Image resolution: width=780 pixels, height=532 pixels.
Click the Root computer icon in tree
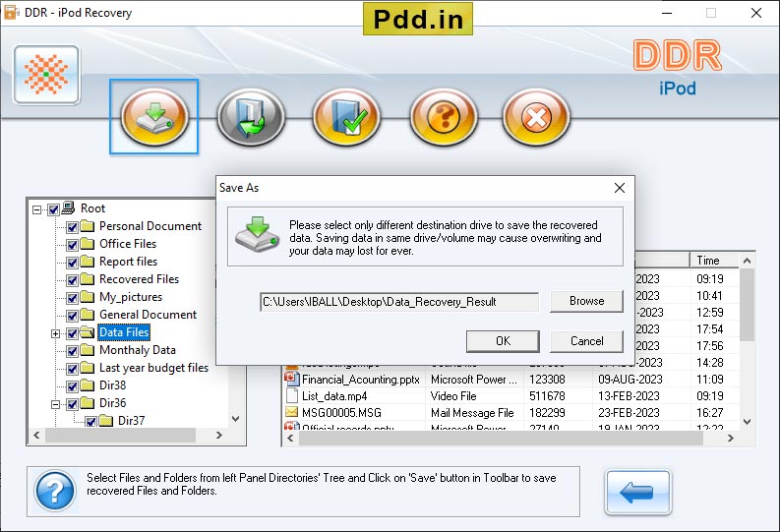69,207
